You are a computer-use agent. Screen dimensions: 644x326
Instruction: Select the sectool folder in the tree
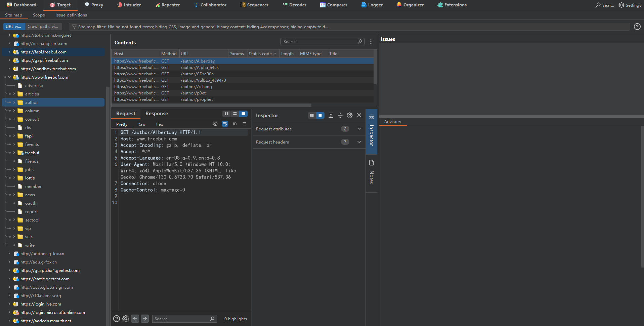point(32,220)
